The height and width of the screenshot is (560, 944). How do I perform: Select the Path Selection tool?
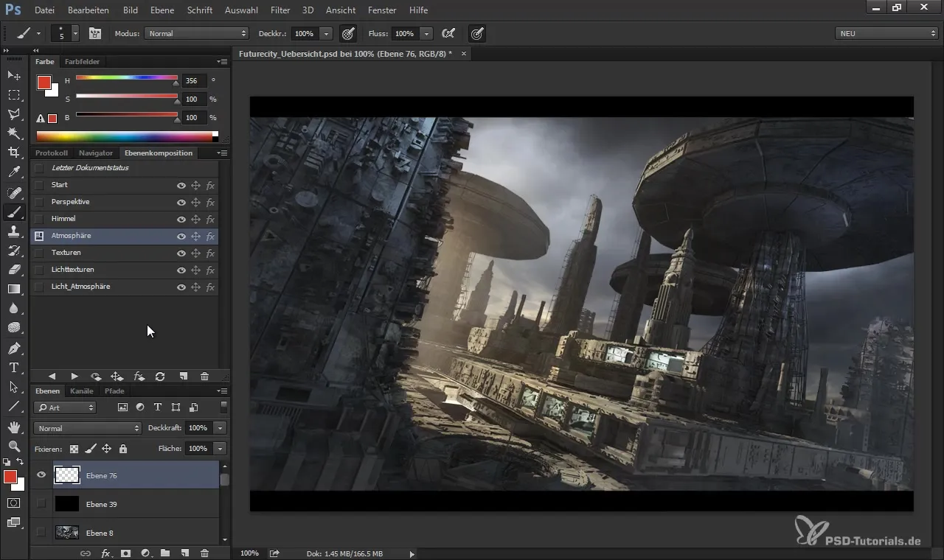tap(14, 386)
